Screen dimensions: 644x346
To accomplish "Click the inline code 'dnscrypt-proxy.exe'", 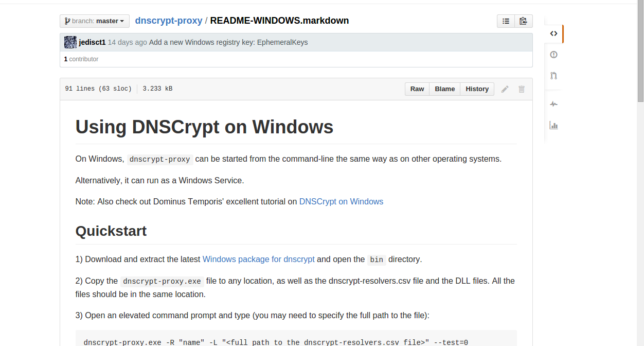I will click(x=162, y=281).
